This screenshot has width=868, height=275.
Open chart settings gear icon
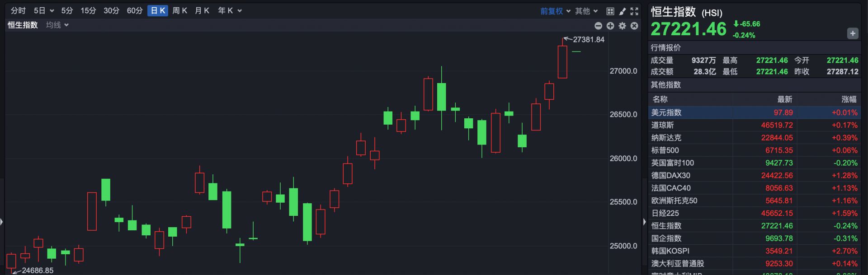coord(623,26)
